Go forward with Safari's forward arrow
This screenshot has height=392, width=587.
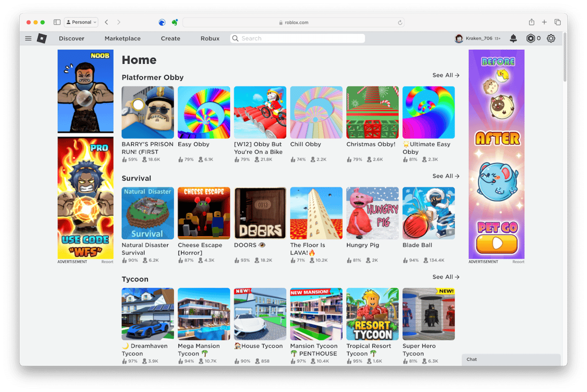coord(119,22)
